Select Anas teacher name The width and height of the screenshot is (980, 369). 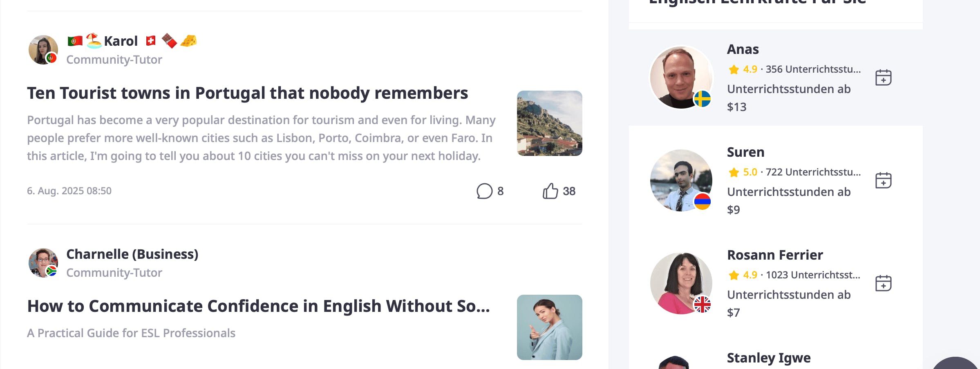click(743, 49)
